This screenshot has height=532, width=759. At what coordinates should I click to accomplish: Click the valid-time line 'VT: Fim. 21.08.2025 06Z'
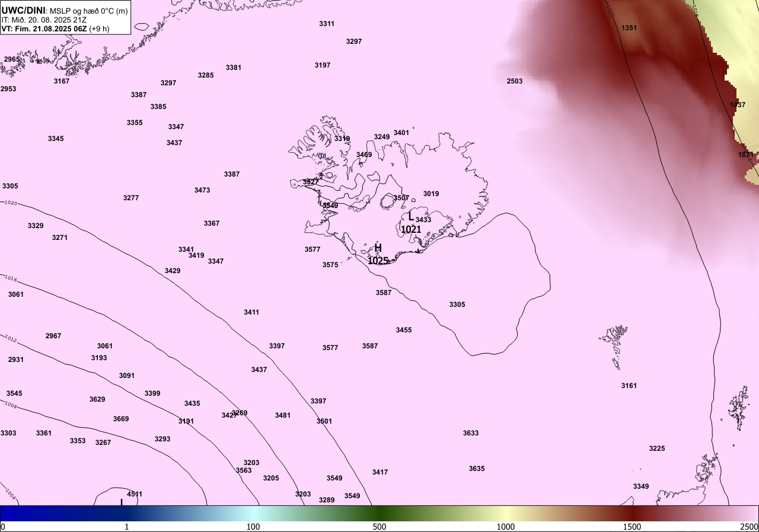tap(44, 28)
